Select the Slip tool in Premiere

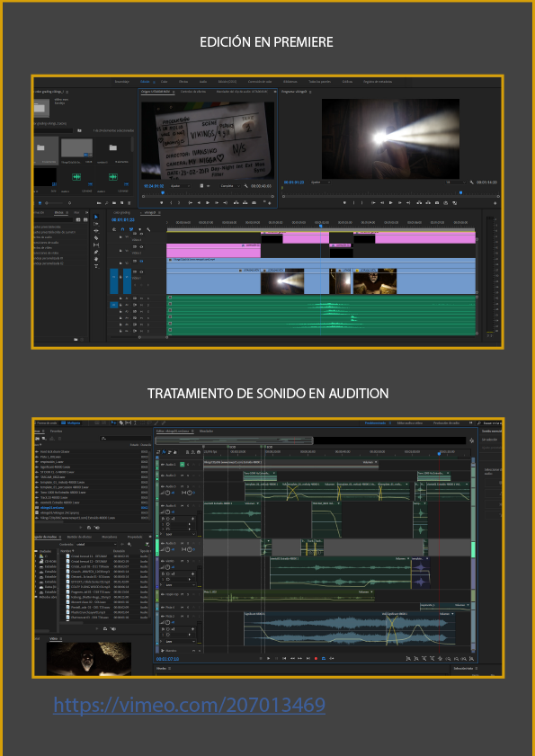click(96, 245)
